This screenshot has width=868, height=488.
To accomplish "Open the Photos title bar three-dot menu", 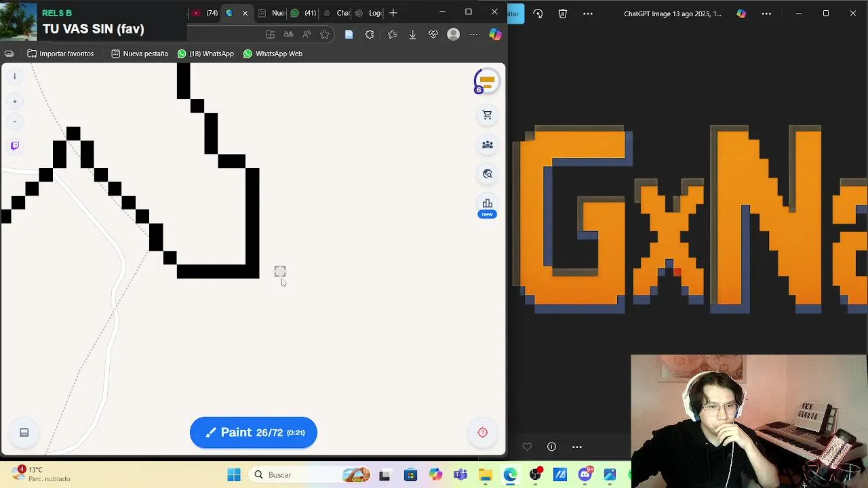I will click(x=766, y=14).
